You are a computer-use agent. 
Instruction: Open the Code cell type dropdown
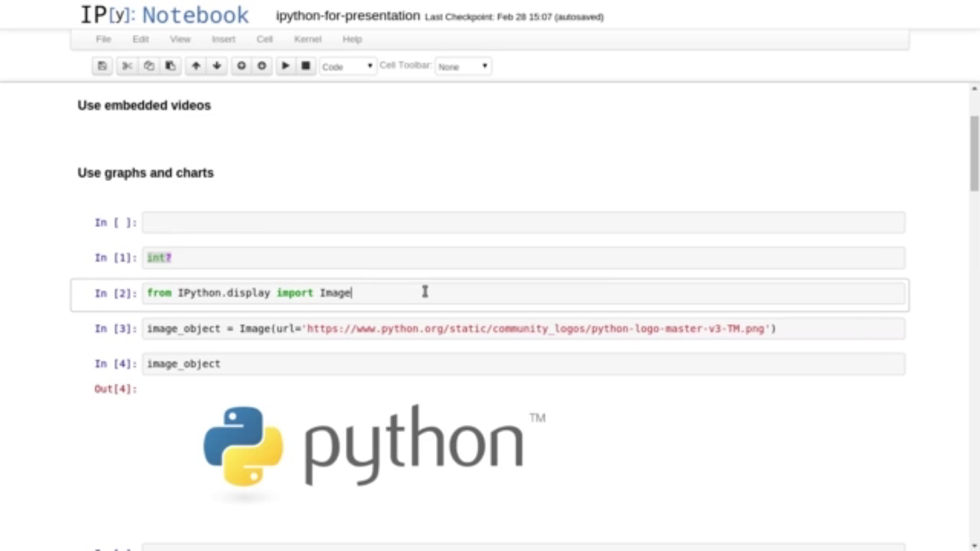[347, 67]
